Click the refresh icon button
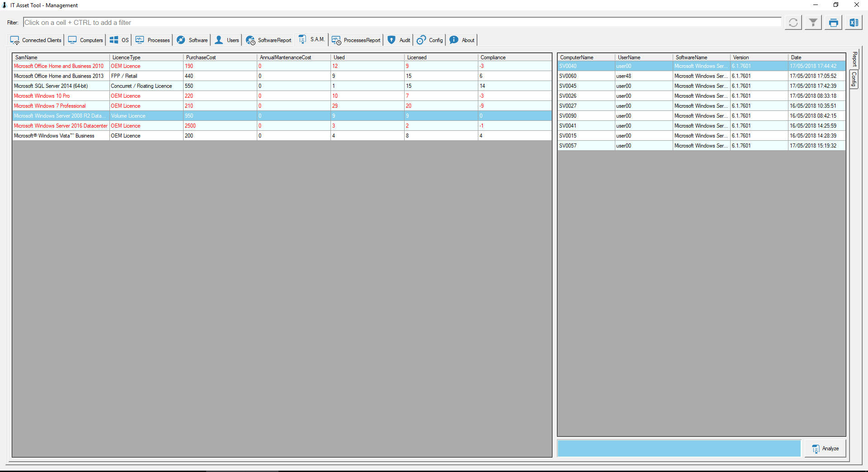Viewport: 868px width, 472px height. pyautogui.click(x=793, y=22)
